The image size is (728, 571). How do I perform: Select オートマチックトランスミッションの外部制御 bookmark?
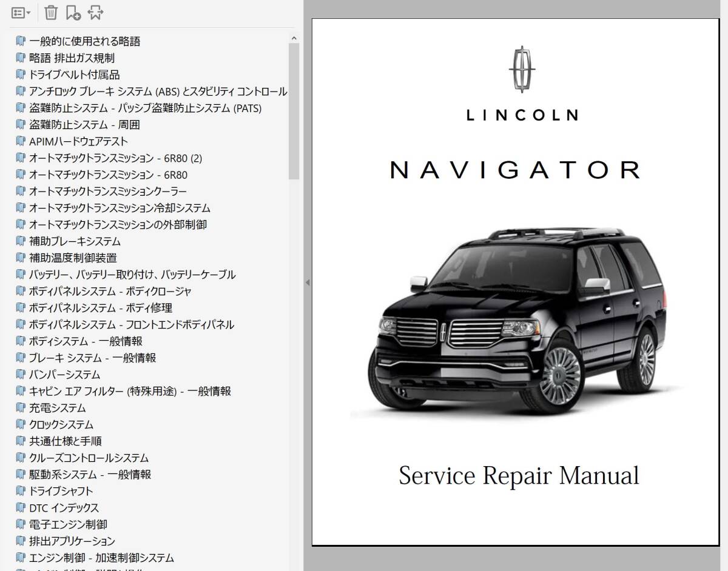(118, 225)
